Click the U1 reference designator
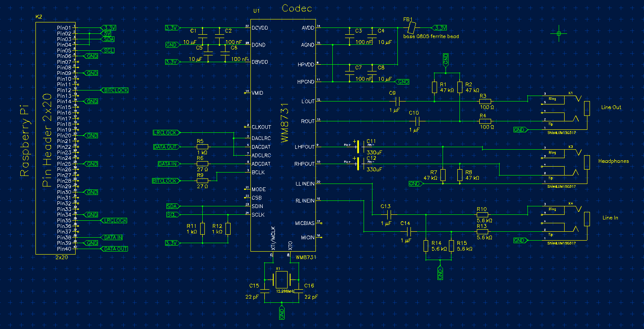Screen dimensions: 644x329 256,11
